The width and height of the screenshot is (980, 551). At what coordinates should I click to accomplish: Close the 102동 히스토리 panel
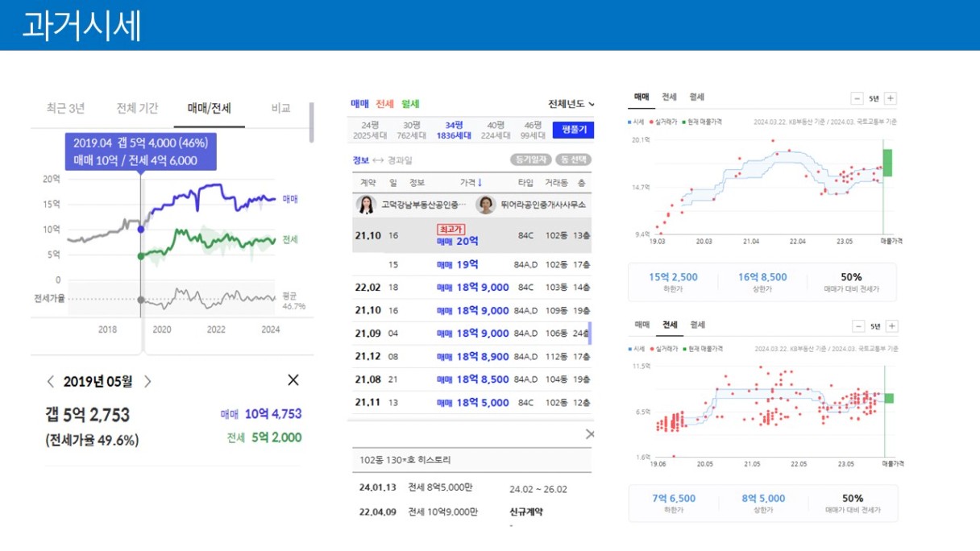tap(589, 434)
